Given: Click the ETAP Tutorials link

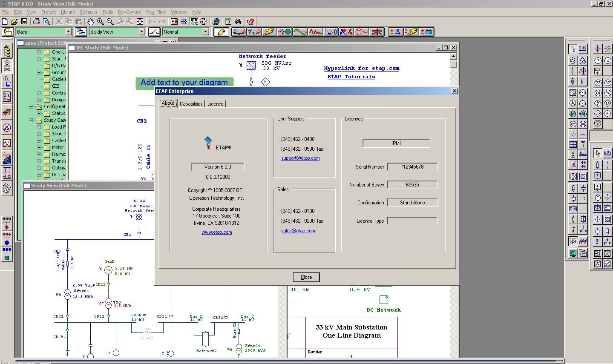Looking at the screenshot, I should [x=351, y=77].
